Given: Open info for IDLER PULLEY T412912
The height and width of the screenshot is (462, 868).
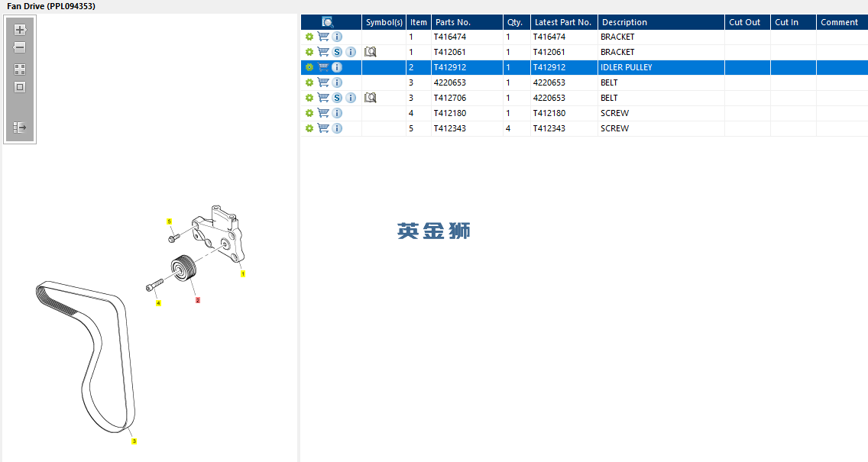Looking at the screenshot, I should coord(337,67).
